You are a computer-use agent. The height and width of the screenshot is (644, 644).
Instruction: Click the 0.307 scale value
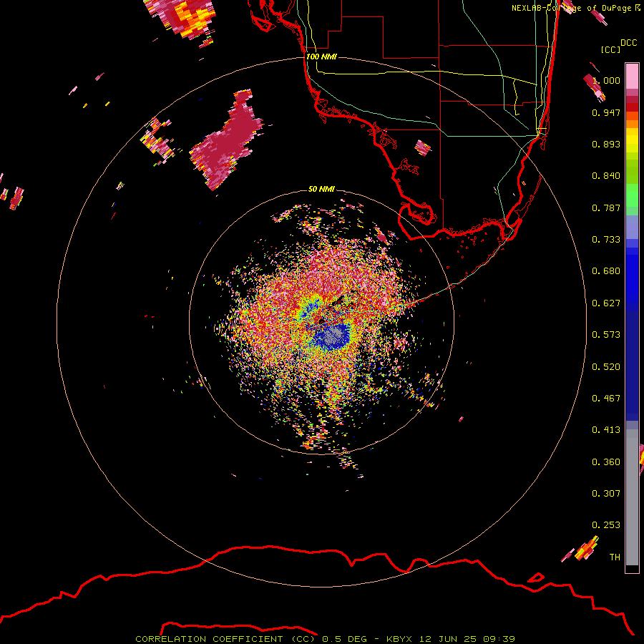[x=606, y=494]
